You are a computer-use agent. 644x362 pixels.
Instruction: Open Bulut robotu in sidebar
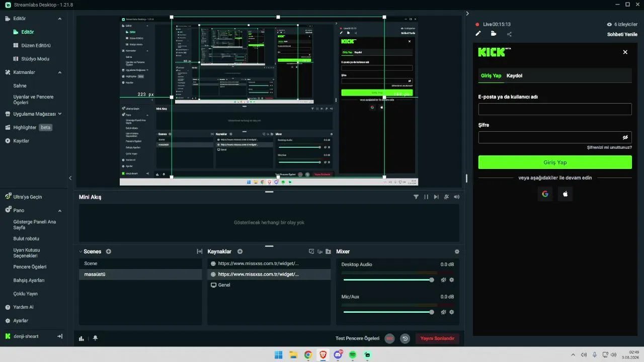(x=26, y=239)
